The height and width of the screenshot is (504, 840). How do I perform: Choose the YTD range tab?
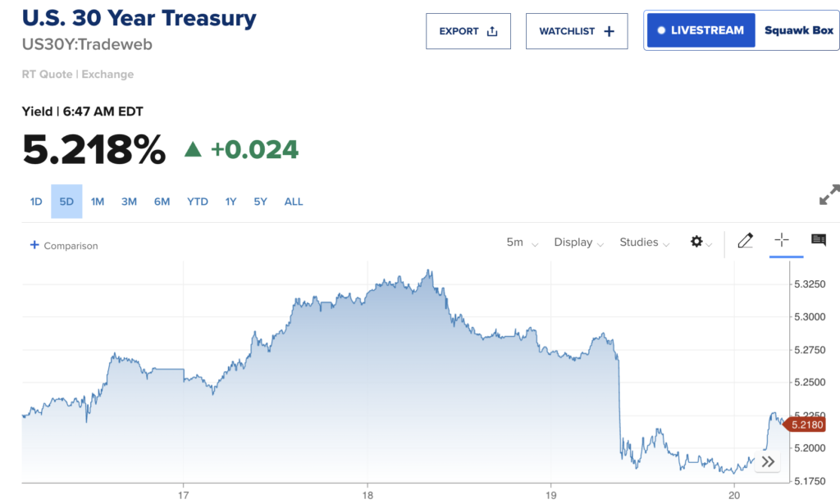(x=197, y=202)
